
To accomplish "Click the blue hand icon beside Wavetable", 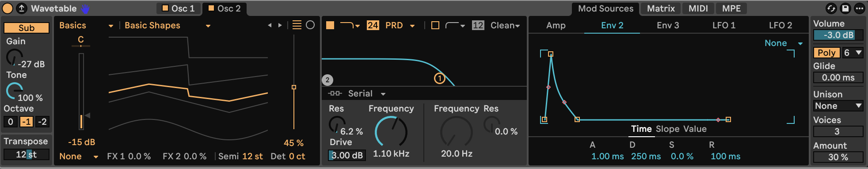I will point(85,8).
